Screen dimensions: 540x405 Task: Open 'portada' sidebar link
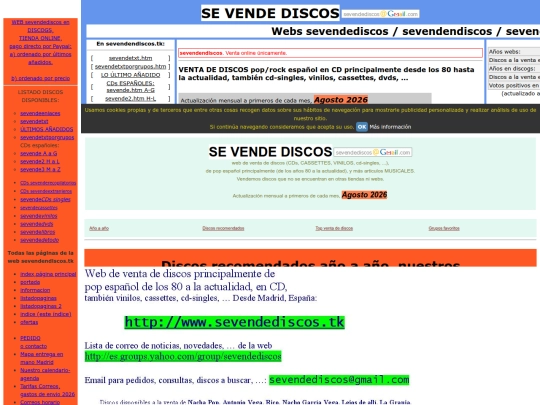[x=30, y=282]
